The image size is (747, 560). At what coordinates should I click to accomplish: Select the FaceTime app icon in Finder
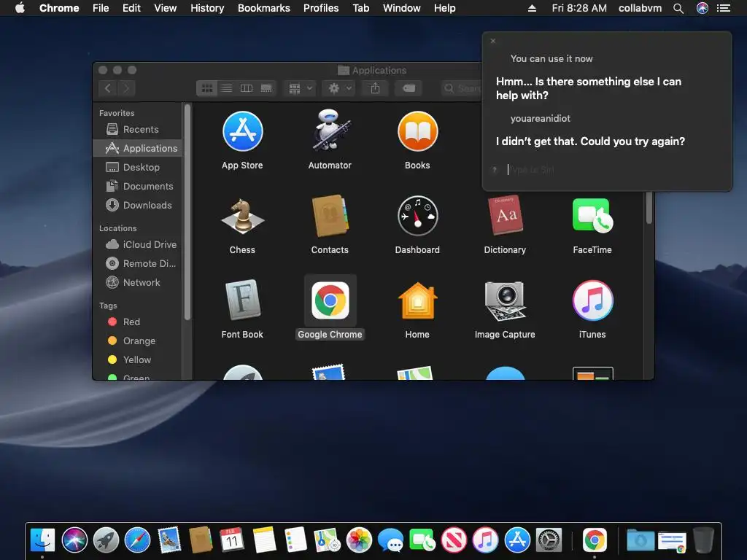592,216
